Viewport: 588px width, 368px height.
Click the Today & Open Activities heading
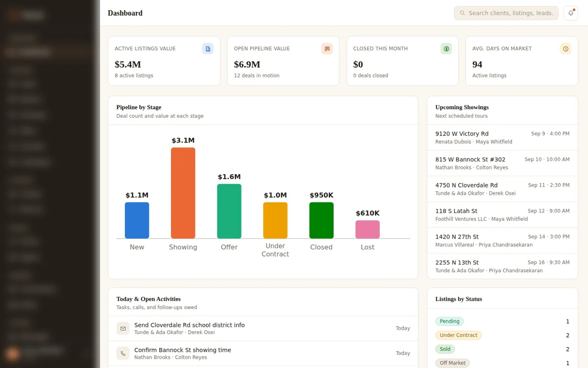[148, 299]
